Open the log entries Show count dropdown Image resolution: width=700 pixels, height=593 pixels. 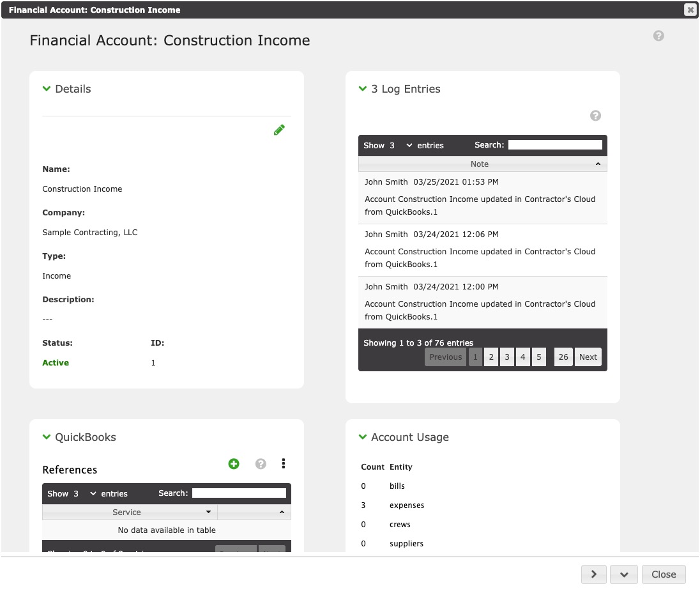point(400,146)
